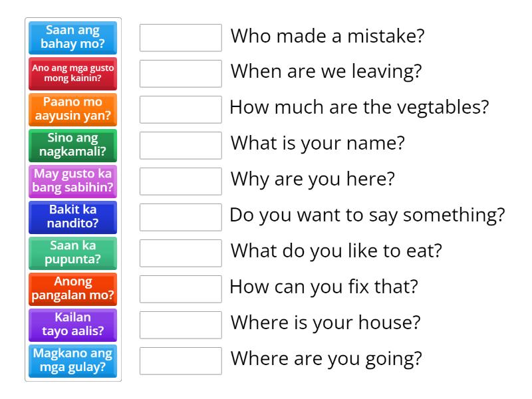Pick the answer slot for 'How can you fix that?'
The height and width of the screenshot is (399, 532).
point(181,289)
